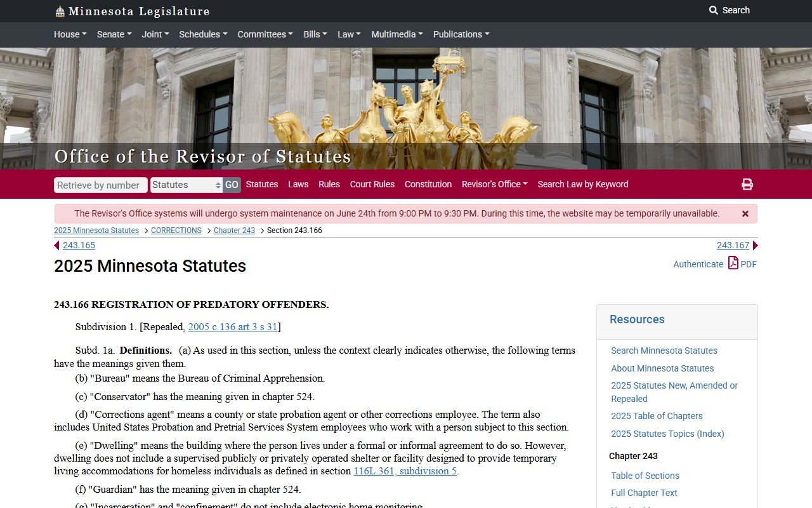
Task: Open 2025 Statutes Topics (Index) link
Action: point(667,434)
